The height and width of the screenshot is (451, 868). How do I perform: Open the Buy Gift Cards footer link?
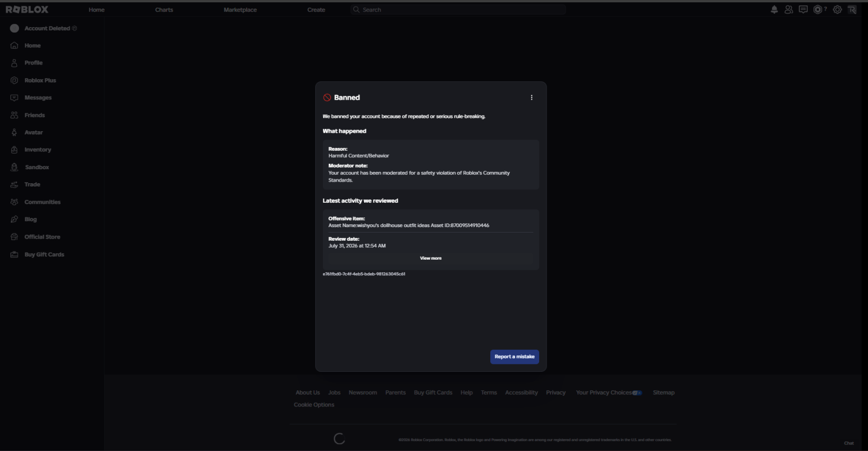[x=433, y=392]
